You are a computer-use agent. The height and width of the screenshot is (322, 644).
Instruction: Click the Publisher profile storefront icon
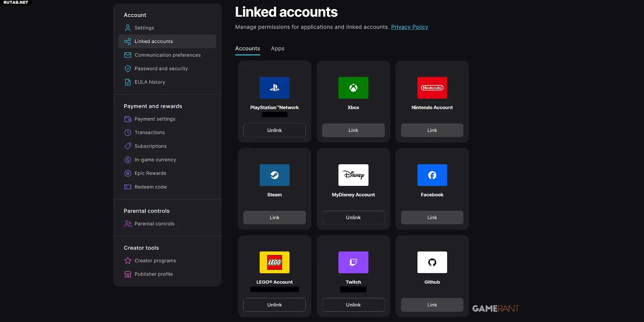click(128, 274)
